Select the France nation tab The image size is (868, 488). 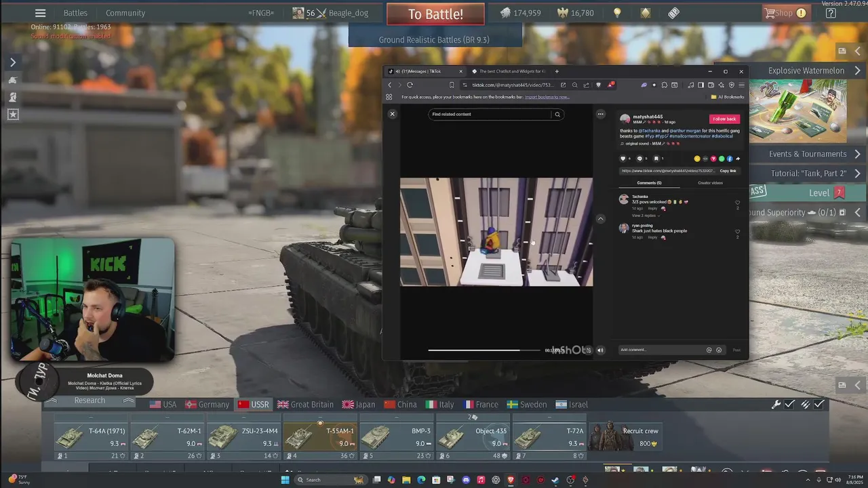pyautogui.click(x=479, y=405)
